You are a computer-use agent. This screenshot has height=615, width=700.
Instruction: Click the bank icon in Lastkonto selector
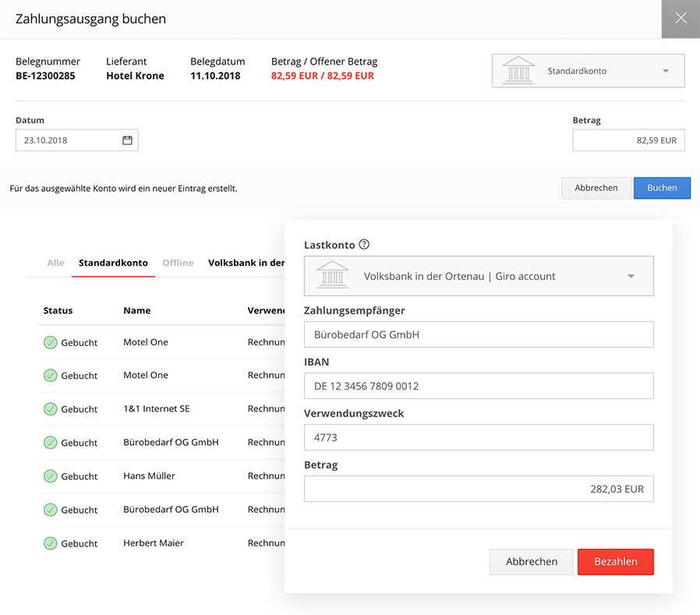(332, 274)
